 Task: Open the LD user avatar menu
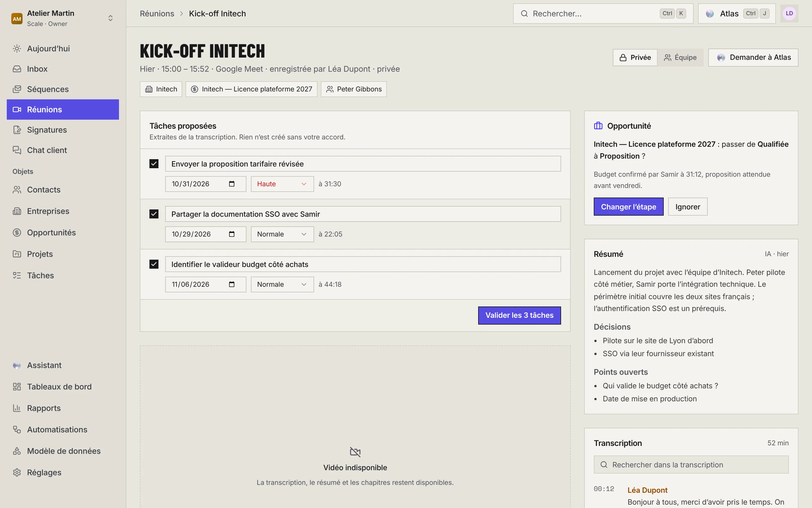[x=789, y=14]
